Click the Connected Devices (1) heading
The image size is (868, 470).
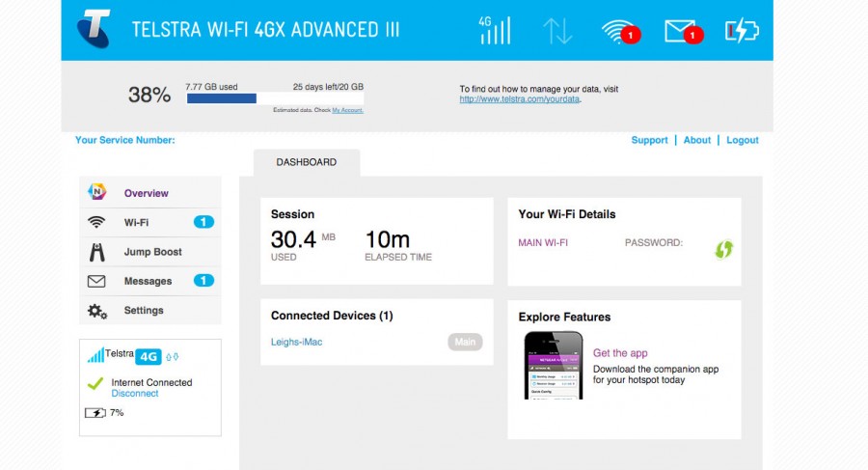[x=332, y=316]
